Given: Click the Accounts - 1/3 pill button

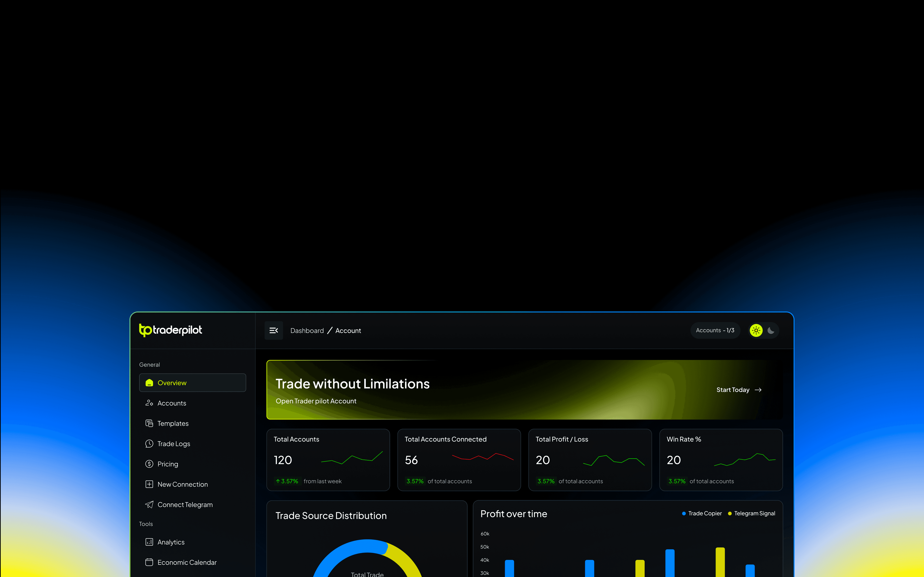Looking at the screenshot, I should (x=715, y=331).
